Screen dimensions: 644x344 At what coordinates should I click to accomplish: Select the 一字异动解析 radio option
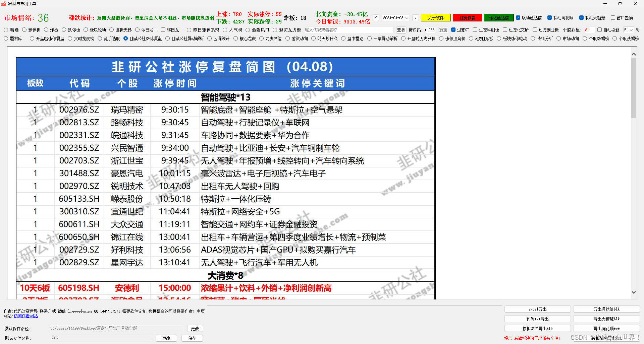tap(370, 39)
